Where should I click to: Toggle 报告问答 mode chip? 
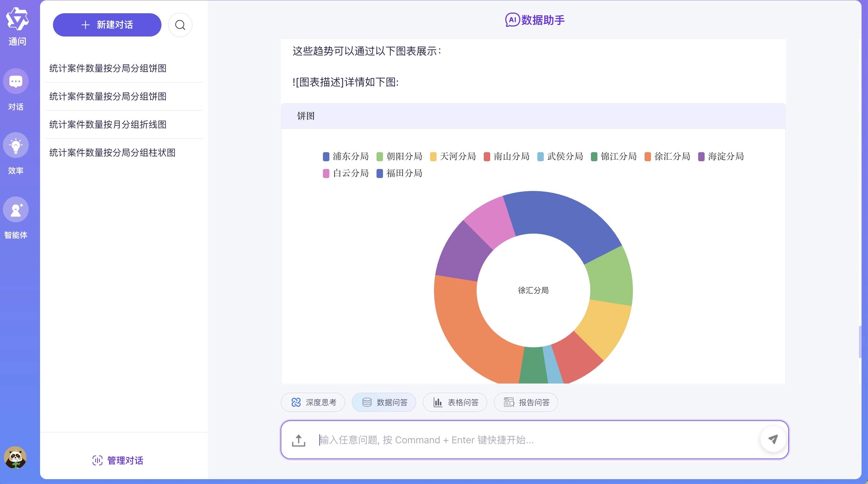(x=526, y=402)
